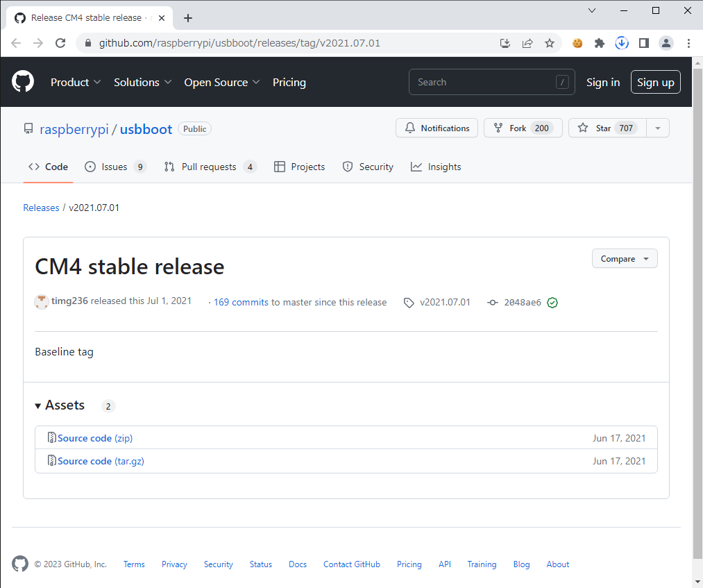Open the extensions puzzle icon
703x588 pixels.
[x=600, y=43]
